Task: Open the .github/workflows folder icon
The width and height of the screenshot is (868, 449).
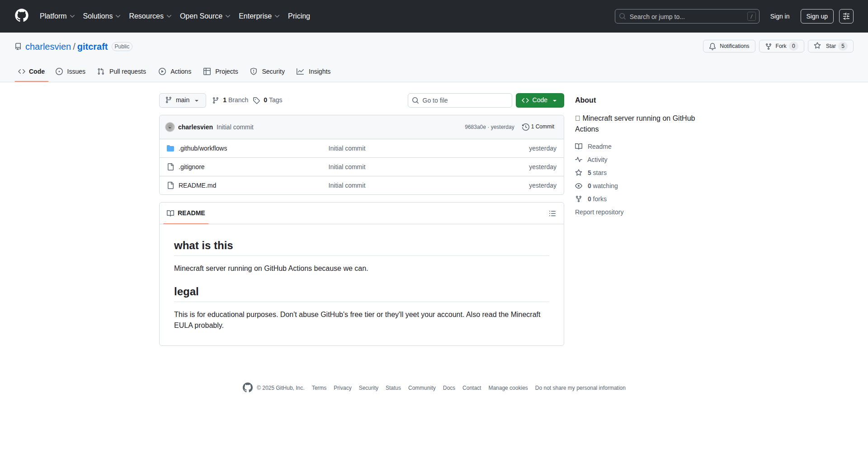Action: tap(170, 148)
